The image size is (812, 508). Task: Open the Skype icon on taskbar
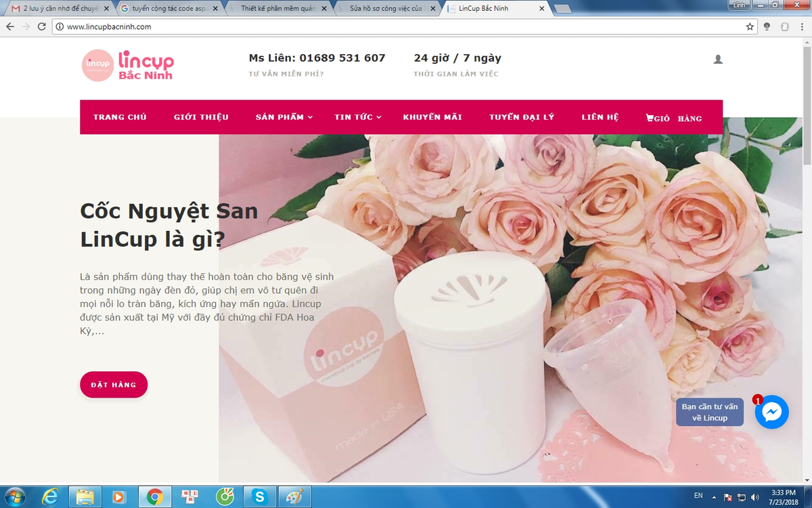click(259, 496)
